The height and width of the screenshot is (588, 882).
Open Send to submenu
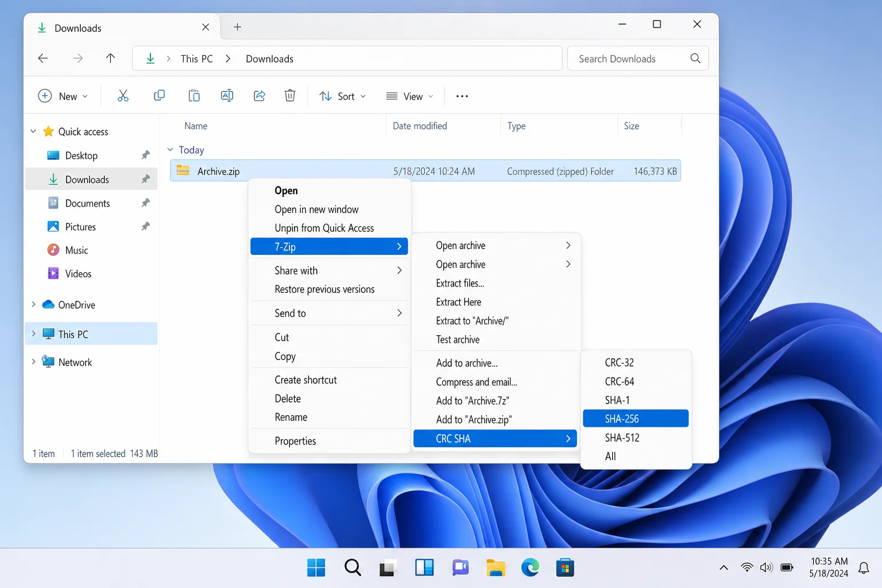329,313
